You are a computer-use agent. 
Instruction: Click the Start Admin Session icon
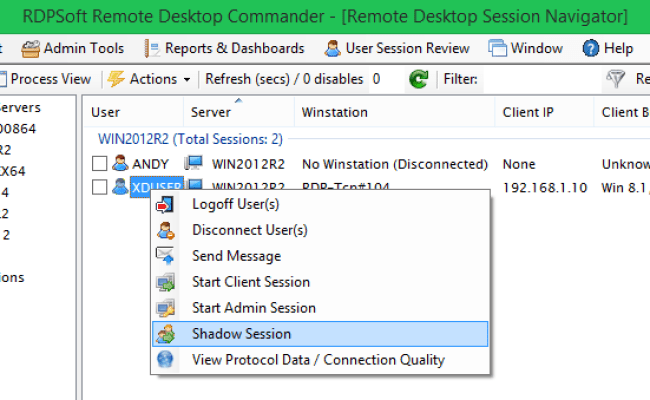tap(165, 308)
